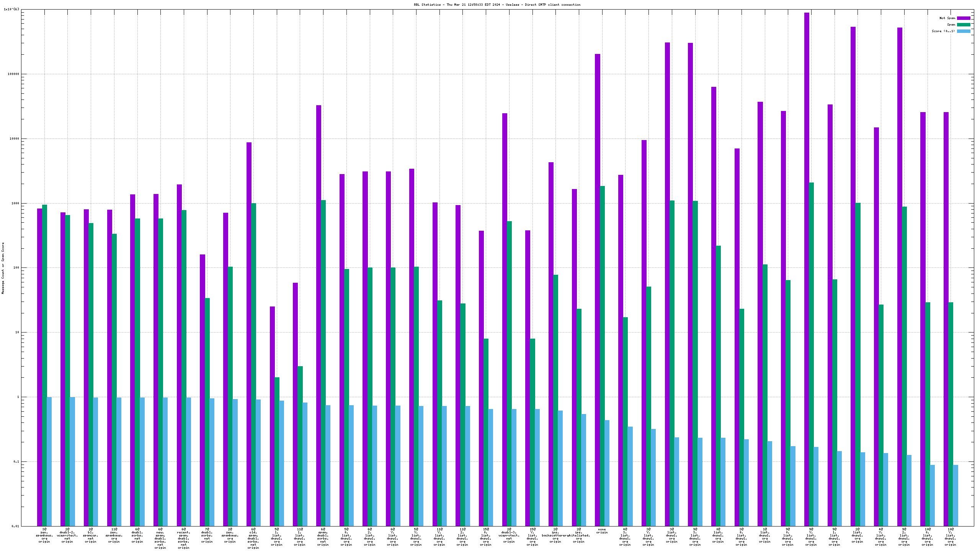Click the purple Not Spam legend swatch
Viewport: 980px width, 551px height.
point(964,18)
